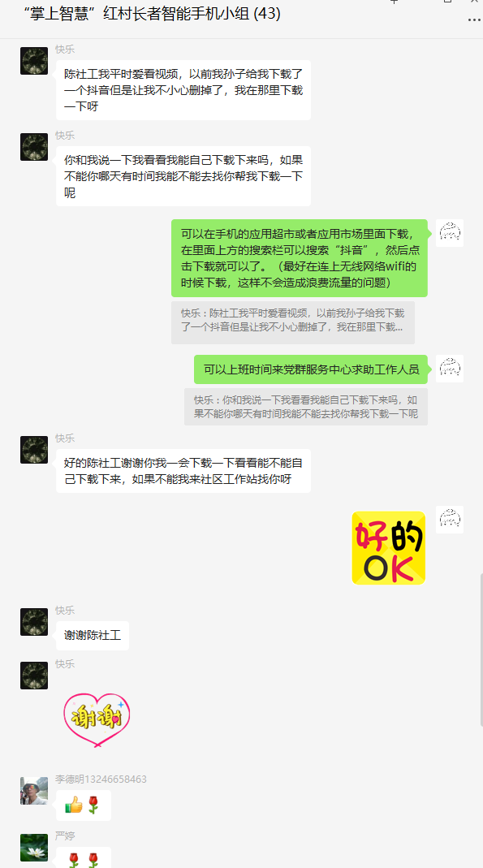
Task: Click the thumbs-up and rose emoji message
Action: click(x=84, y=805)
